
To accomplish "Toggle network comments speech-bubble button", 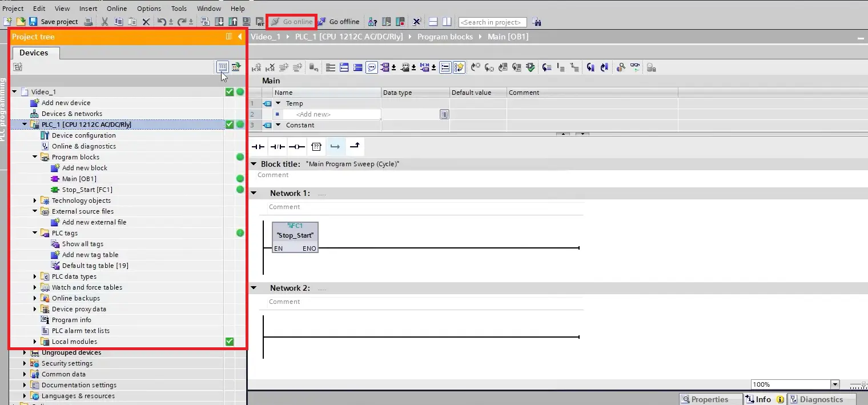I will pyautogui.click(x=372, y=67).
